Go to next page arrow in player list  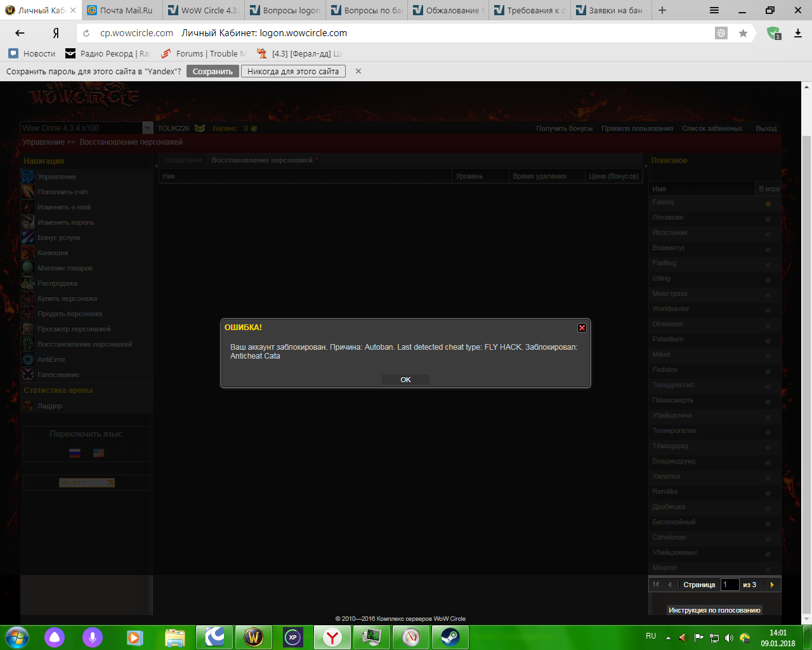point(772,585)
